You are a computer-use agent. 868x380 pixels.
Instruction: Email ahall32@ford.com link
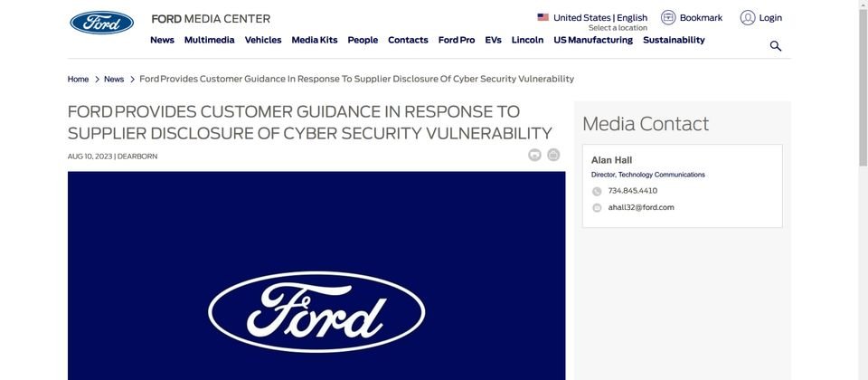(641, 208)
